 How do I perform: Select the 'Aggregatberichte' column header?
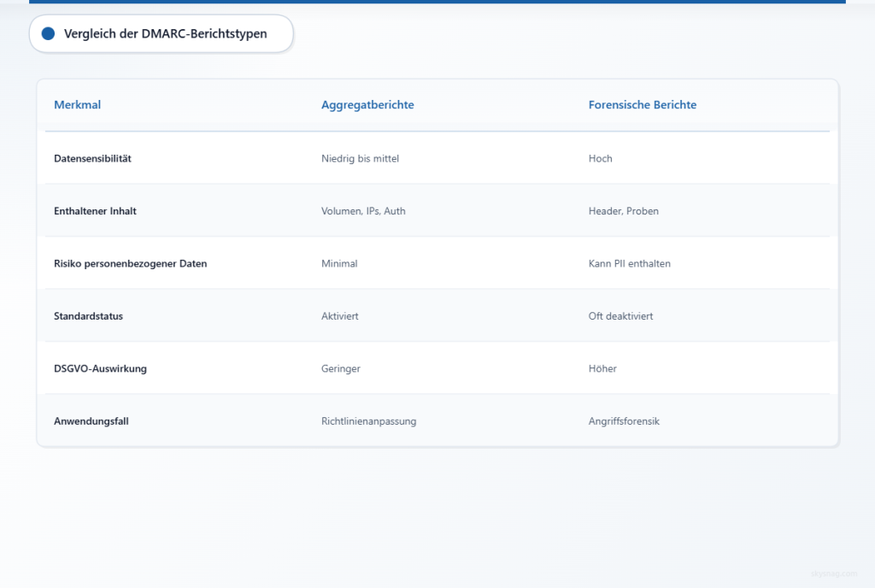(x=367, y=104)
